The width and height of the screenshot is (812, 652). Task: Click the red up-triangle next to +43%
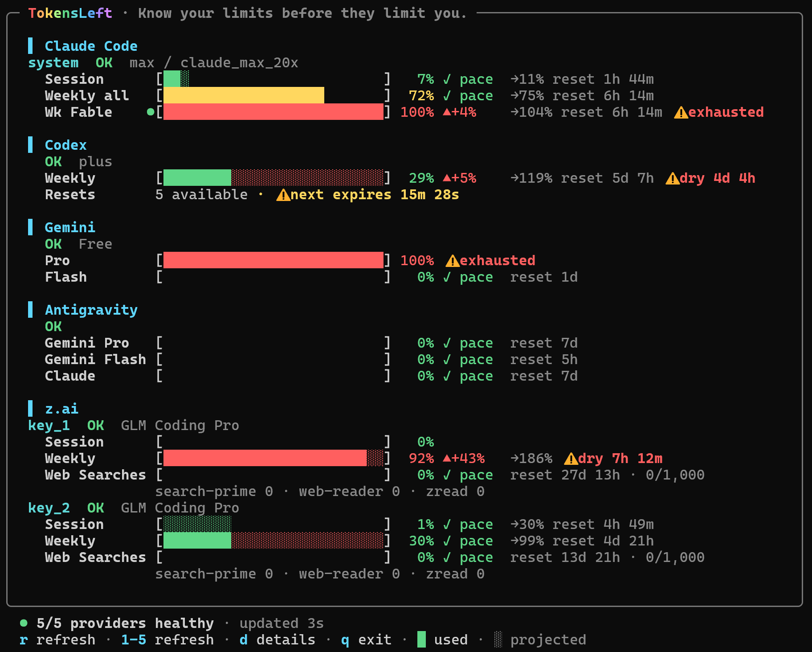[447, 458]
